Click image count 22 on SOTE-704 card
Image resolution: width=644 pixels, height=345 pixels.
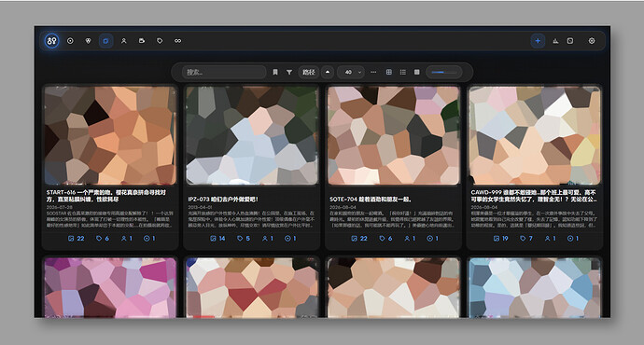(x=359, y=239)
